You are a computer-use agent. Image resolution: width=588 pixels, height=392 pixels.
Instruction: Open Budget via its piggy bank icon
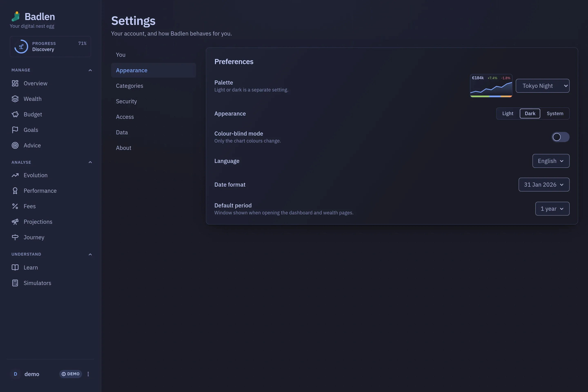(15, 114)
